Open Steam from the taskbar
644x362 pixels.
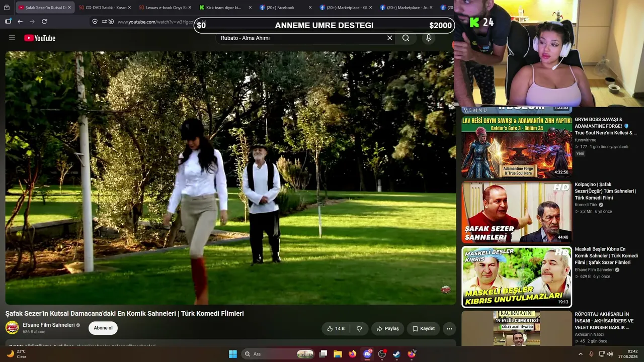[x=396, y=354]
